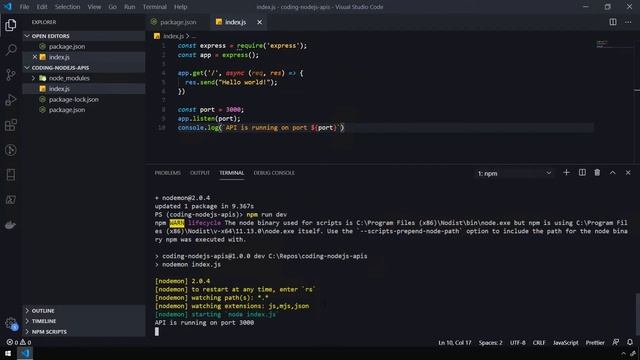Close the index.js editor tab

(260, 22)
